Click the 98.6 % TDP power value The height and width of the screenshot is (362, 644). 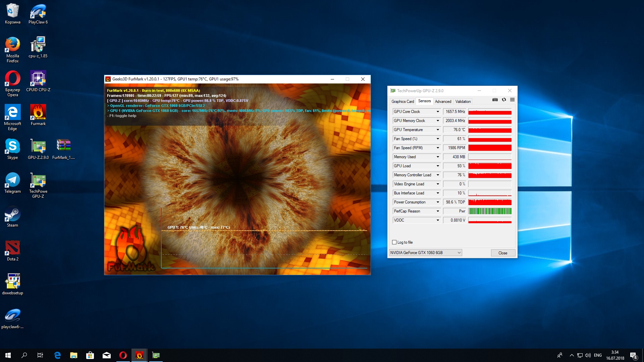[455, 202]
